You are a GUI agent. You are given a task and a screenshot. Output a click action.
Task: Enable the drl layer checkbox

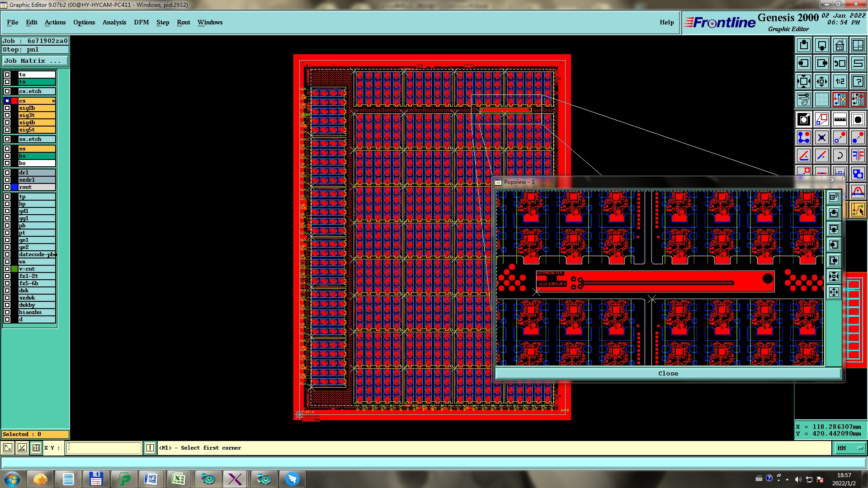coord(7,173)
